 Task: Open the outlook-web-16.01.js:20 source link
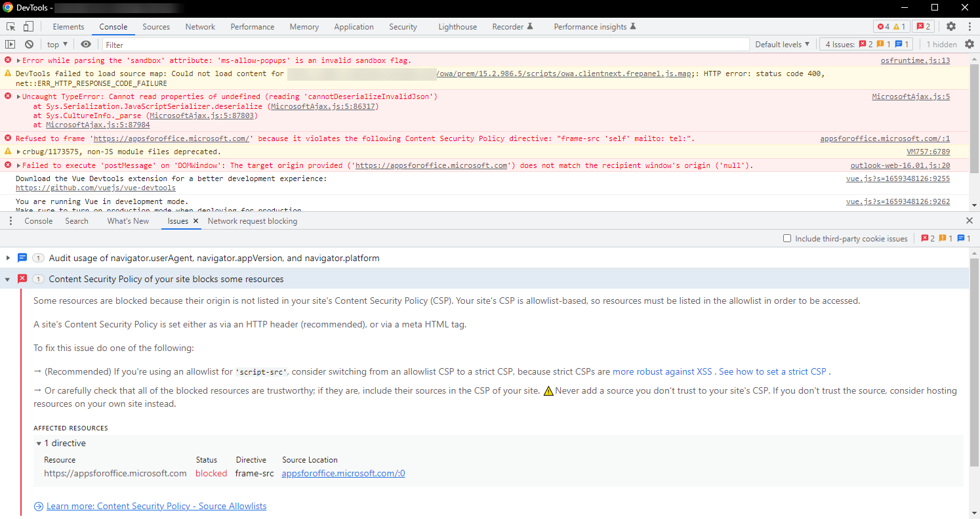(x=900, y=165)
